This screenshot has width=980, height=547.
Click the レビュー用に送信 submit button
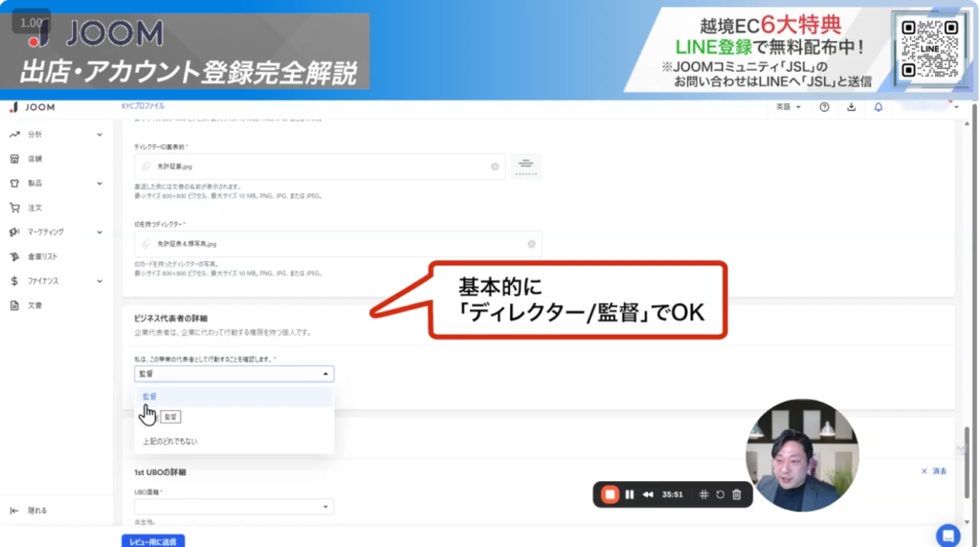tap(153, 541)
